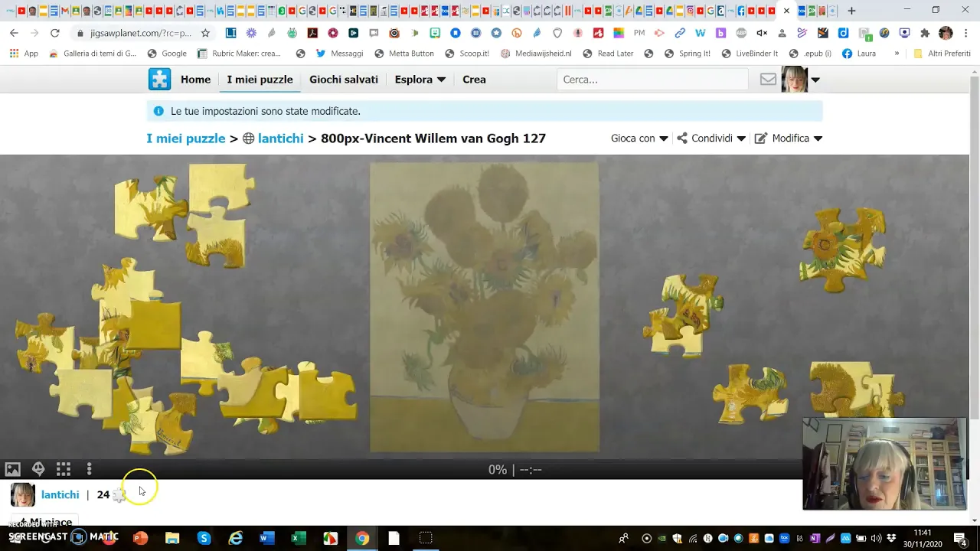Viewport: 980px width, 551px height.
Task: Click the puzzle timer progress display
Action: point(515,470)
